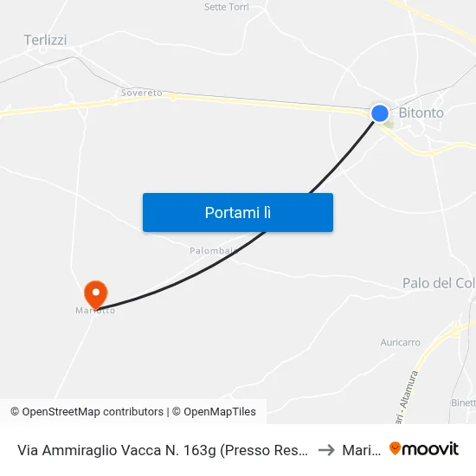This screenshot has width=476, height=476.
Task: Click the Terlizzi town label
Action: tap(45, 40)
